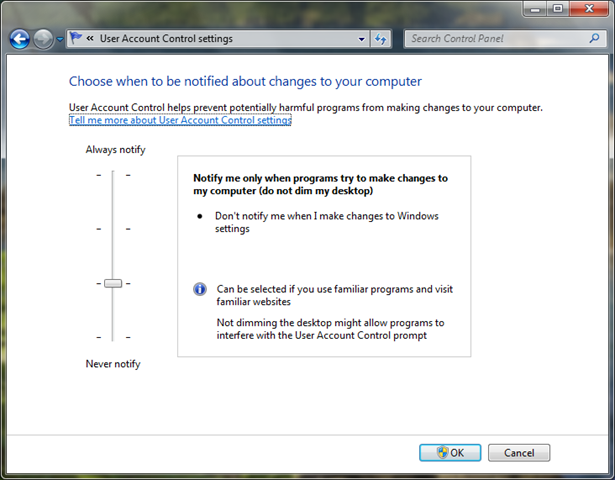The height and width of the screenshot is (480, 615).
Task: Open Tell me more about User Account Control settings
Action: (180, 120)
